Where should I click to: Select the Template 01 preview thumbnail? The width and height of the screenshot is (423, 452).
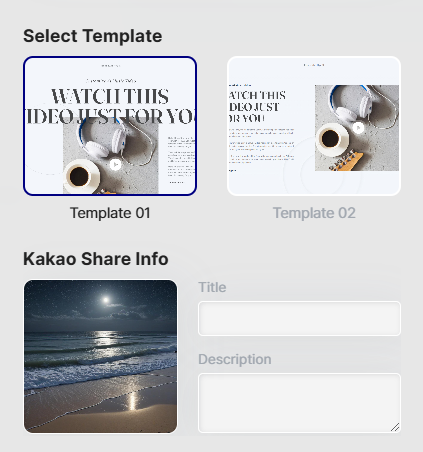click(x=110, y=126)
